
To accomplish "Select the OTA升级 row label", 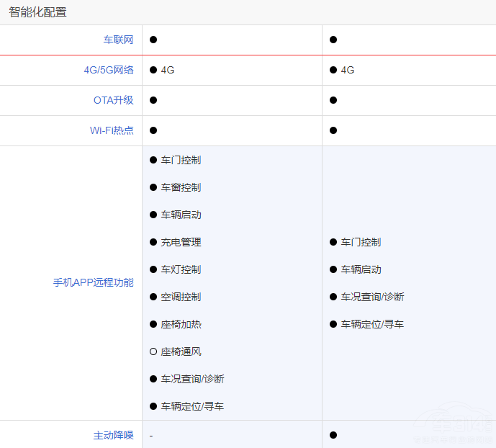I will click(x=114, y=100).
